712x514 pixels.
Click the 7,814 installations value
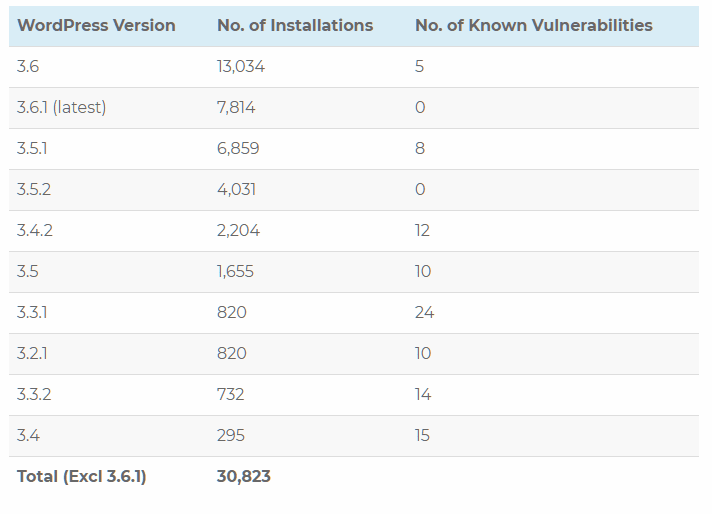[x=236, y=108]
